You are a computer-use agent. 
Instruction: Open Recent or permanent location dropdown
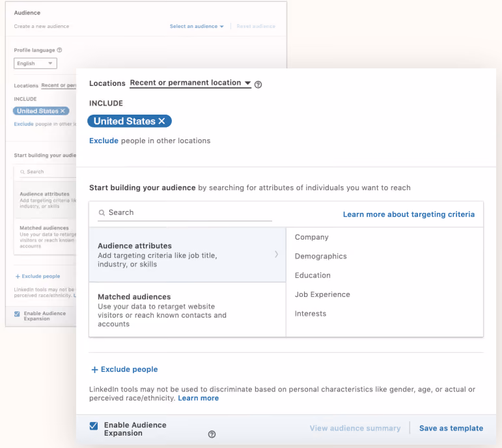click(x=190, y=83)
